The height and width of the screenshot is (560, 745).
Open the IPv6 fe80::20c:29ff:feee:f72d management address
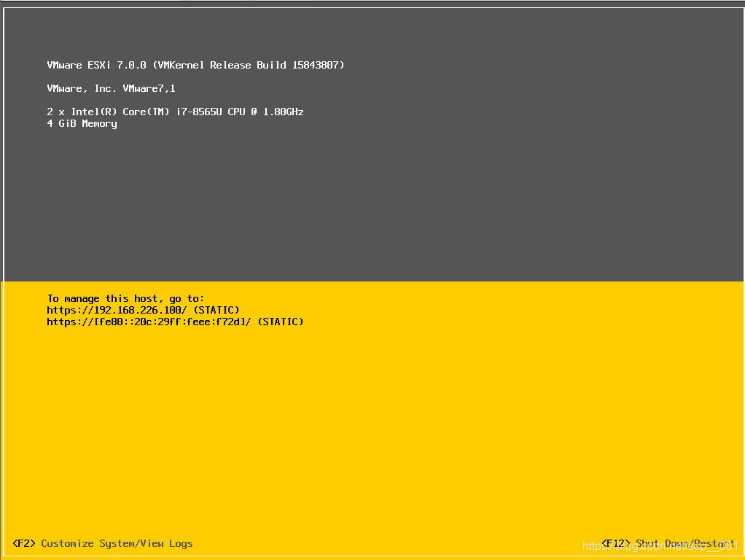(149, 322)
